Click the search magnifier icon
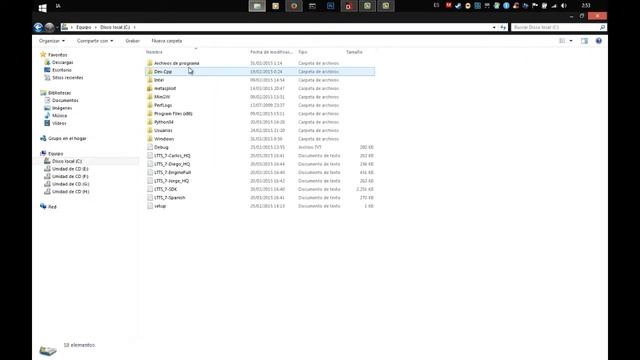The width and height of the screenshot is (640, 360). point(602,27)
